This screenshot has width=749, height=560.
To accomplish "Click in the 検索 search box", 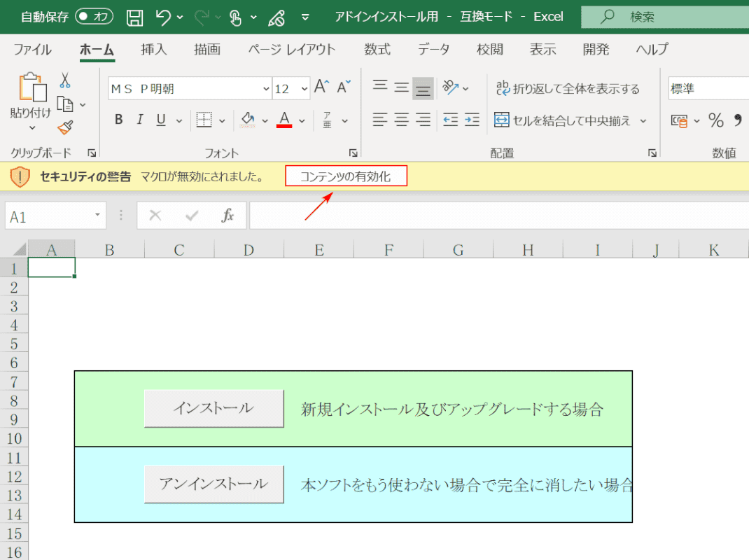I will click(x=665, y=17).
